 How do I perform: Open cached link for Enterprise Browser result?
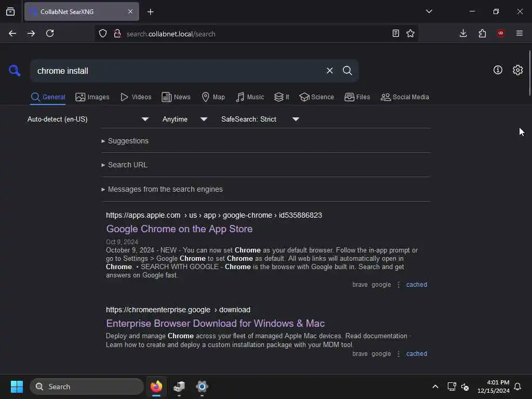[417, 353]
